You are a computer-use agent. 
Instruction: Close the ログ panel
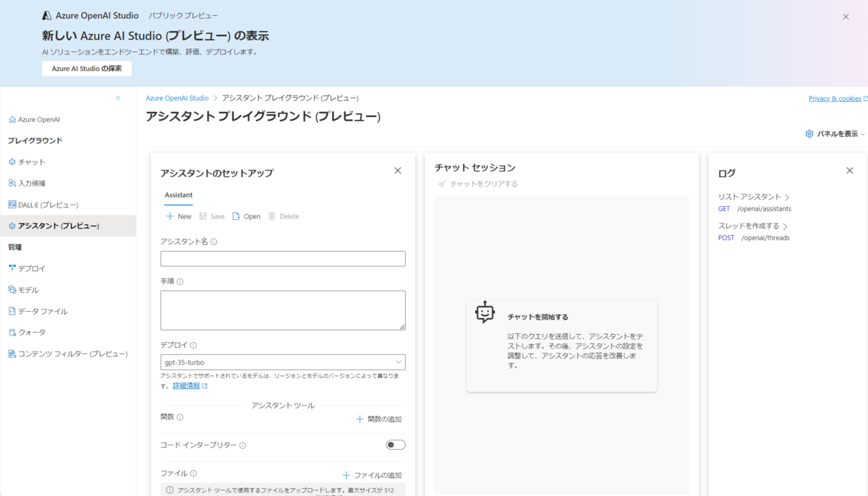[850, 171]
